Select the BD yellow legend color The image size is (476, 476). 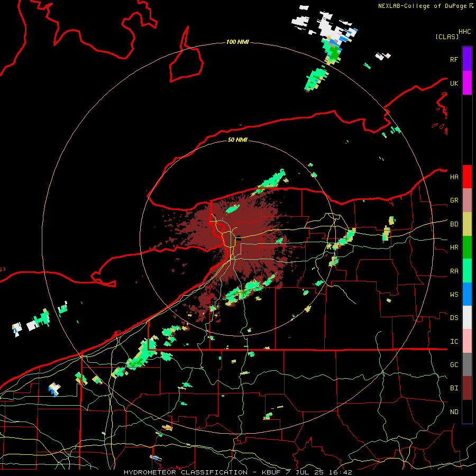pos(467,224)
